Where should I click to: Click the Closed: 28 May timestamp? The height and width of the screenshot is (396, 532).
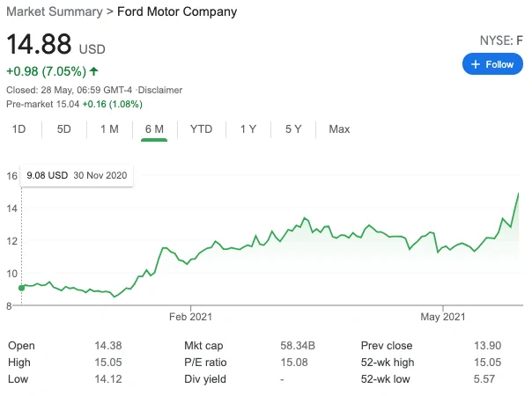click(70, 90)
